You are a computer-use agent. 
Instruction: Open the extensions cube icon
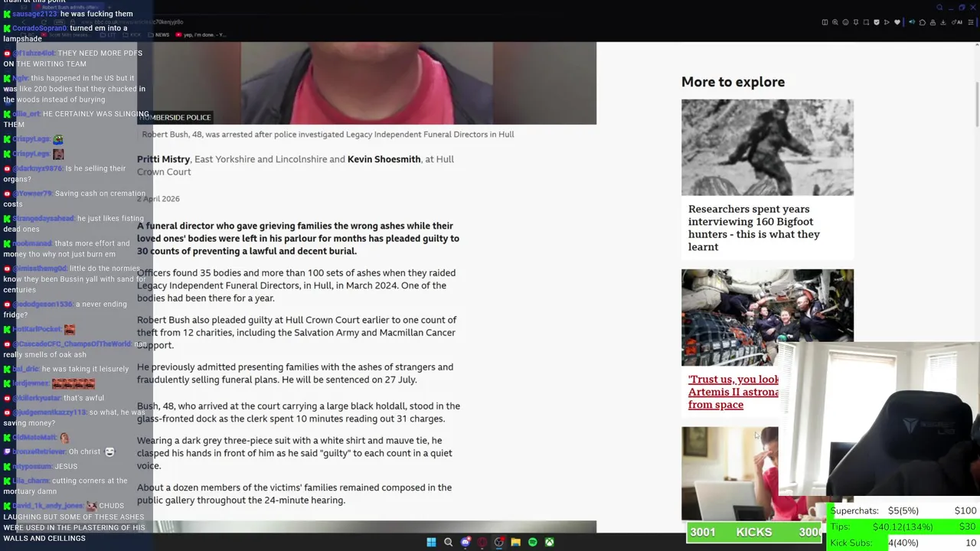[923, 22]
